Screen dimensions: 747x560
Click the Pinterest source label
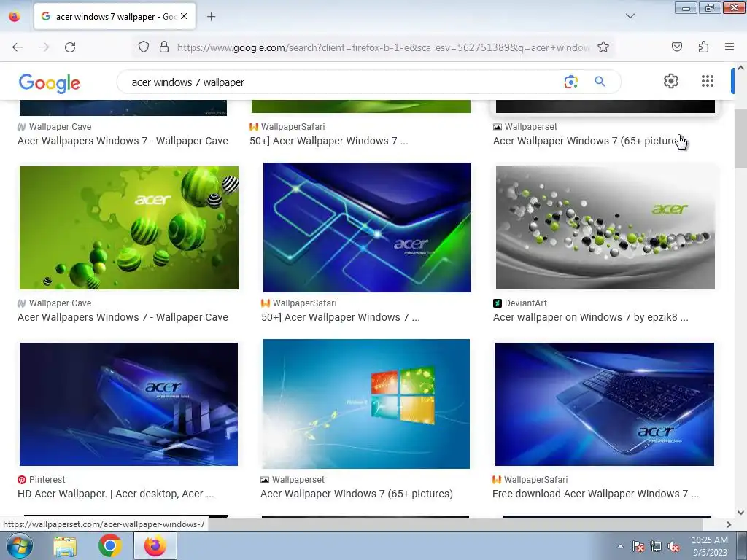(47, 480)
